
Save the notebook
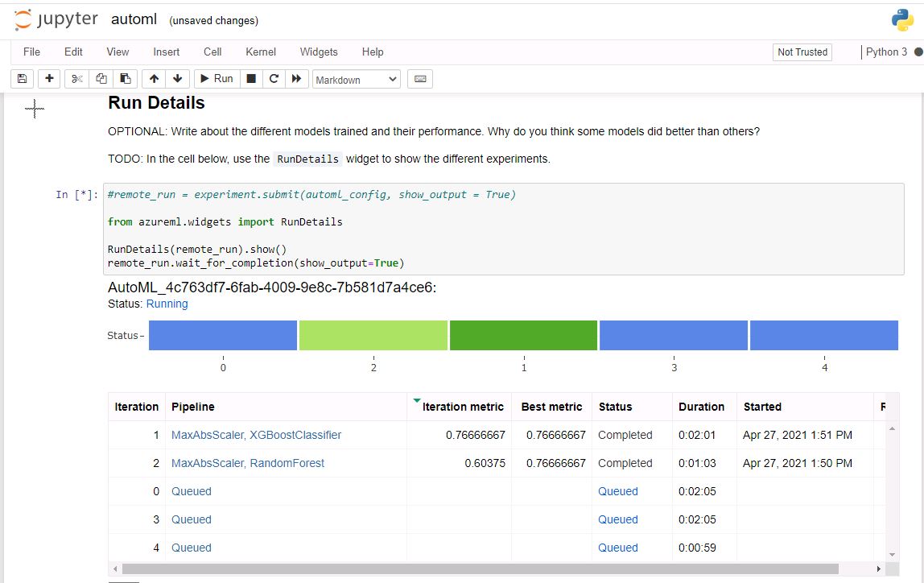click(22, 78)
